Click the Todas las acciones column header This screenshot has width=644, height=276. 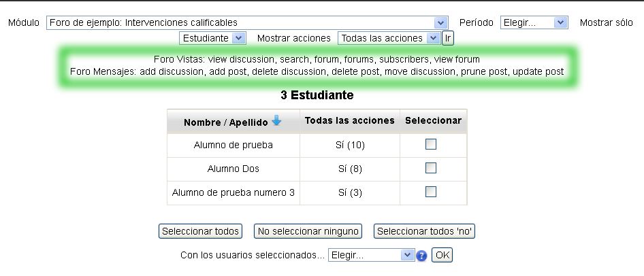349,120
